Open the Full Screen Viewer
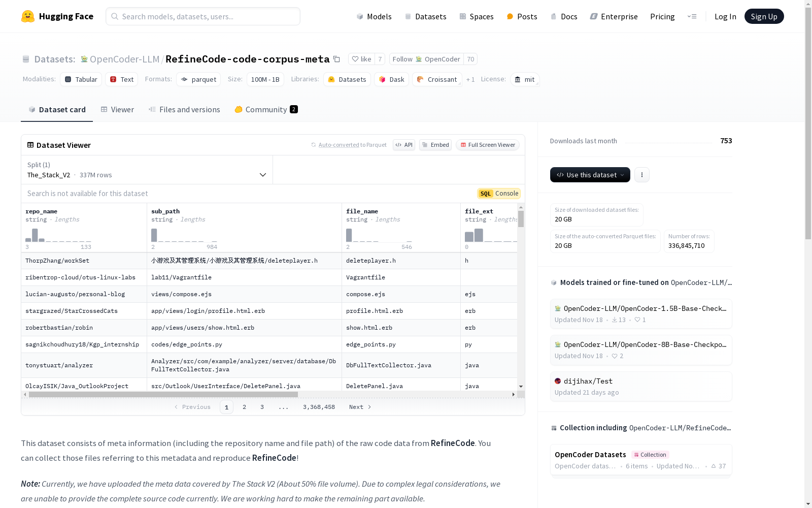Viewport: 812px width, 508px height. 487,145
